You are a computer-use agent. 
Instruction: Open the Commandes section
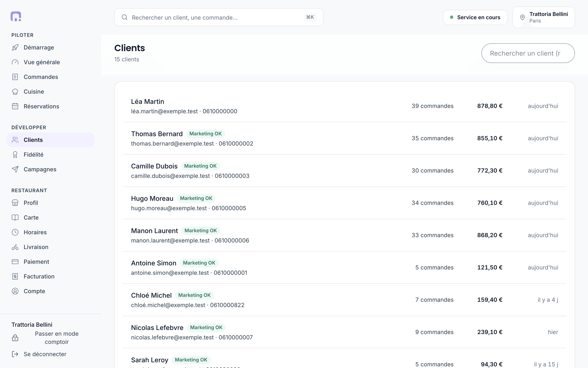coord(51,77)
